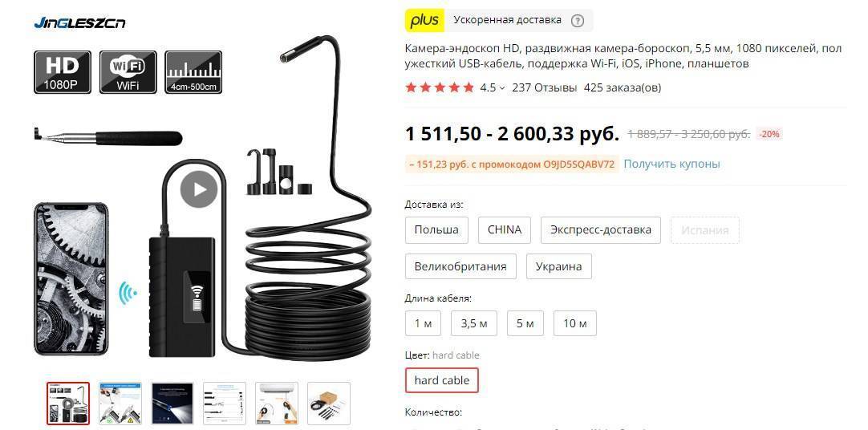Viewport: 868px width, 430px height.
Task: Click the help question mark icon
Action: coord(578,21)
